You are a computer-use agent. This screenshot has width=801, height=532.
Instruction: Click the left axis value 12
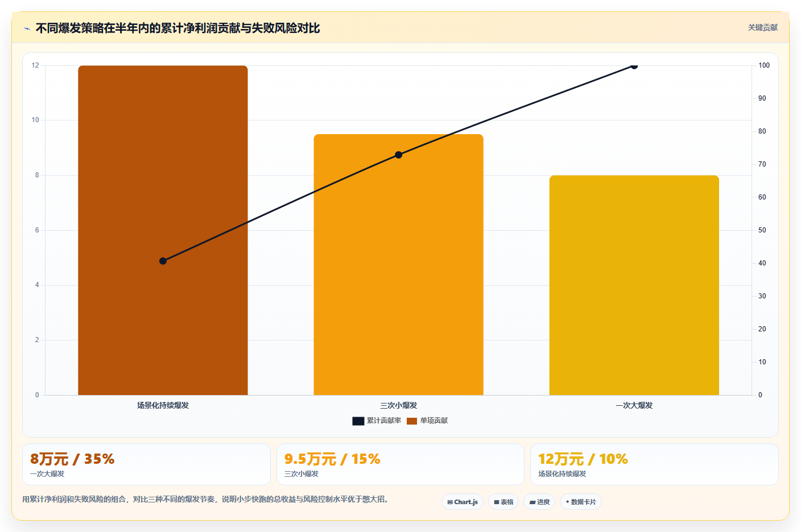click(x=35, y=65)
